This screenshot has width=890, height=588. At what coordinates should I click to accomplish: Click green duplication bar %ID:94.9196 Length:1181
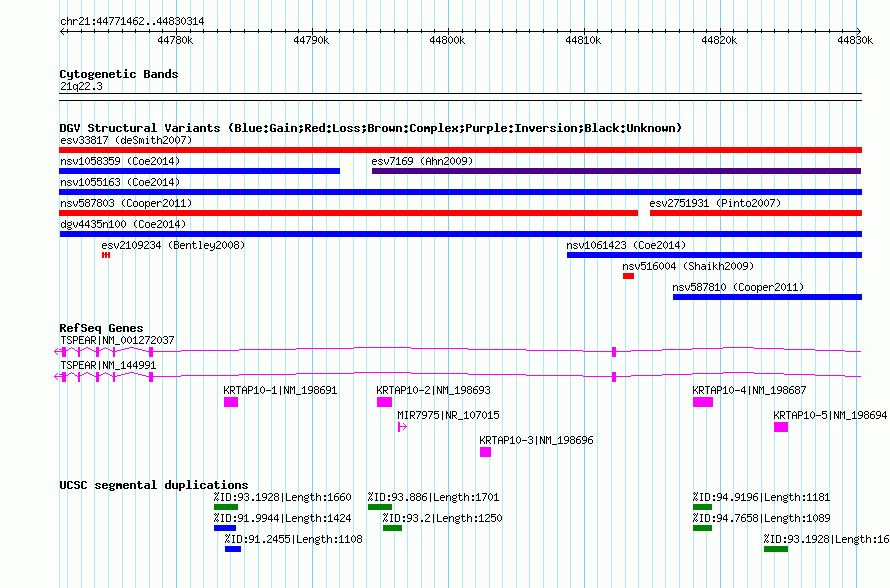702,507
